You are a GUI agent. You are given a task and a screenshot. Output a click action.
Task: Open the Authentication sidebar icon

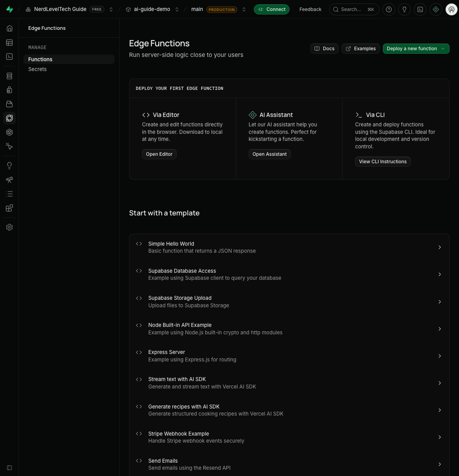(9, 90)
